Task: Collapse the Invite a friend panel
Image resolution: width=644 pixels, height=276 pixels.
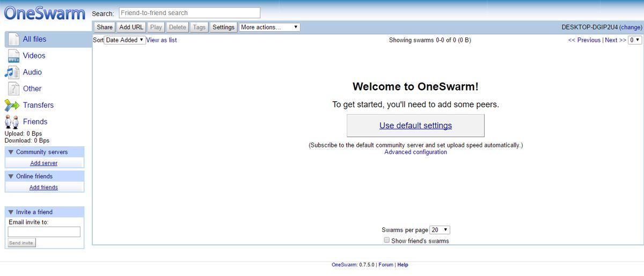Action: (x=10, y=212)
